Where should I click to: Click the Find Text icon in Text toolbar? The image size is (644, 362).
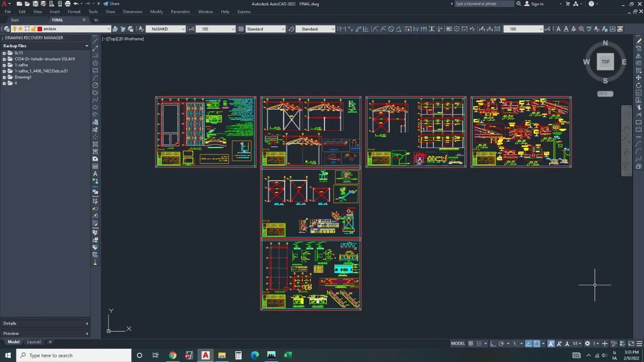(581, 29)
